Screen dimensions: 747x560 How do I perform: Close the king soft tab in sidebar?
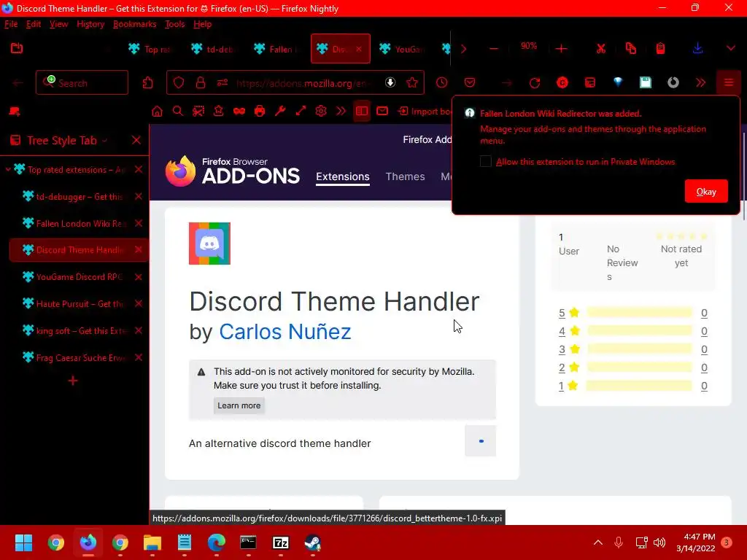coord(138,330)
